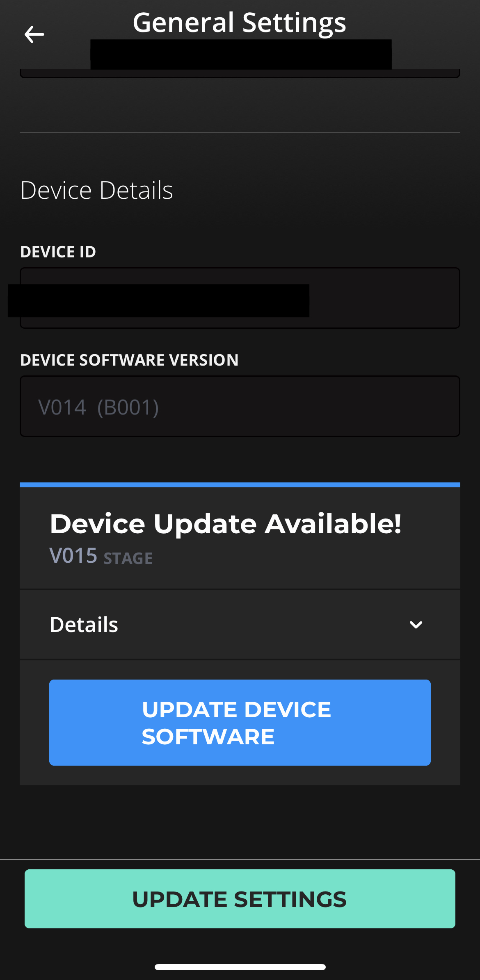480x980 pixels.
Task: Tap the blue bar atop update card
Action: (x=240, y=485)
